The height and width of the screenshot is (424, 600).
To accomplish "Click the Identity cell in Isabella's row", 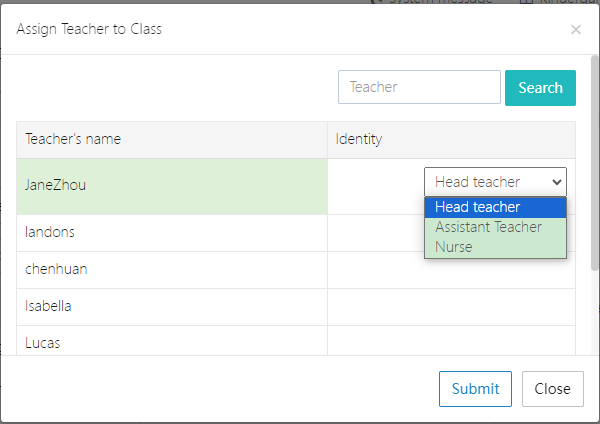I will point(451,307).
